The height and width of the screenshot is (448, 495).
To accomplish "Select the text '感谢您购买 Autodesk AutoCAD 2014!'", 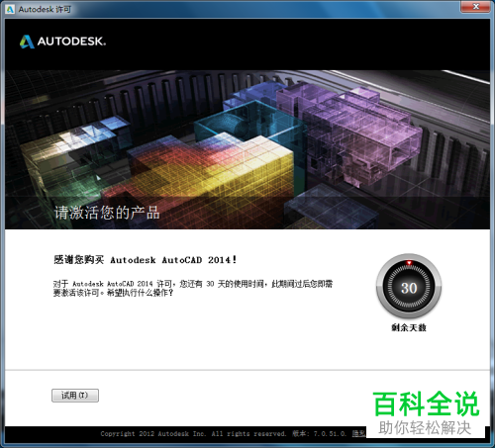I will pos(146,260).
